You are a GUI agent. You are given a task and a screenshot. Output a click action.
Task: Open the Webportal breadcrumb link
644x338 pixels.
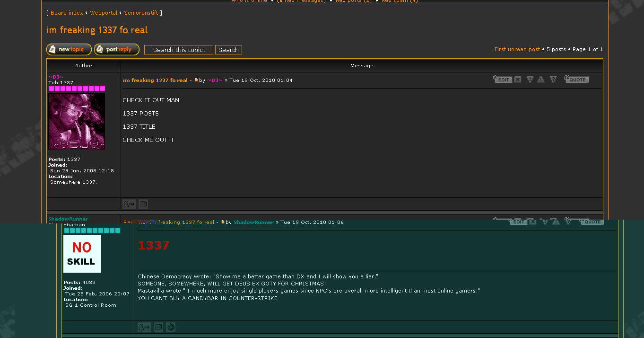pos(104,13)
